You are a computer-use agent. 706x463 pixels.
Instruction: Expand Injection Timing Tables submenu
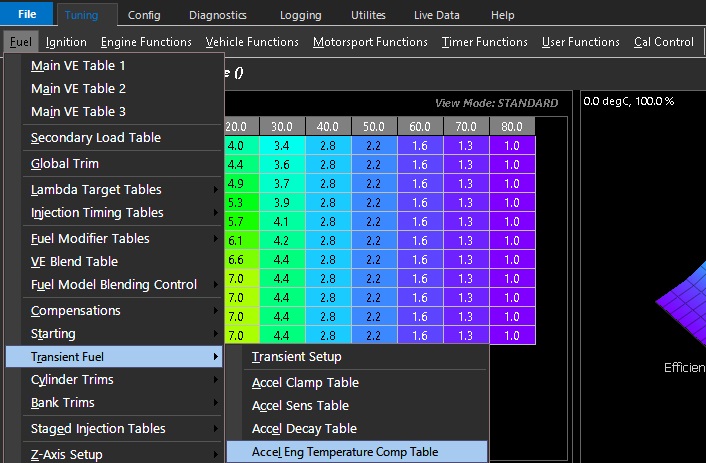114,213
